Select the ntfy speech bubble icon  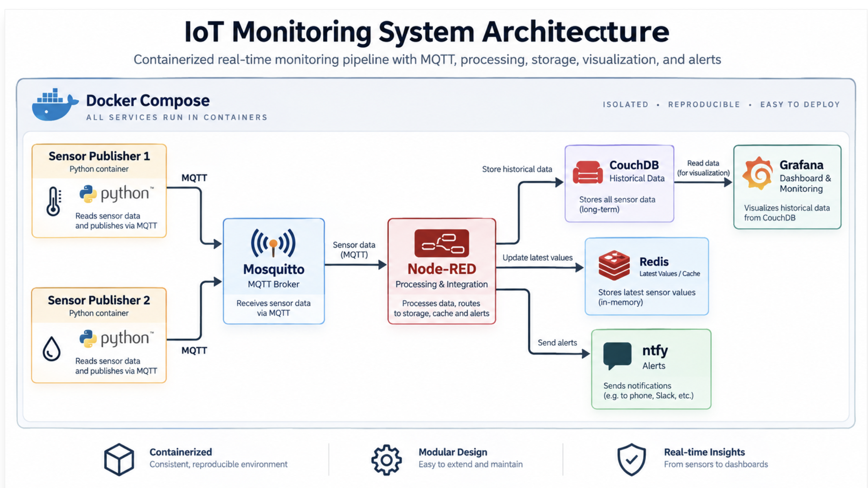click(617, 356)
